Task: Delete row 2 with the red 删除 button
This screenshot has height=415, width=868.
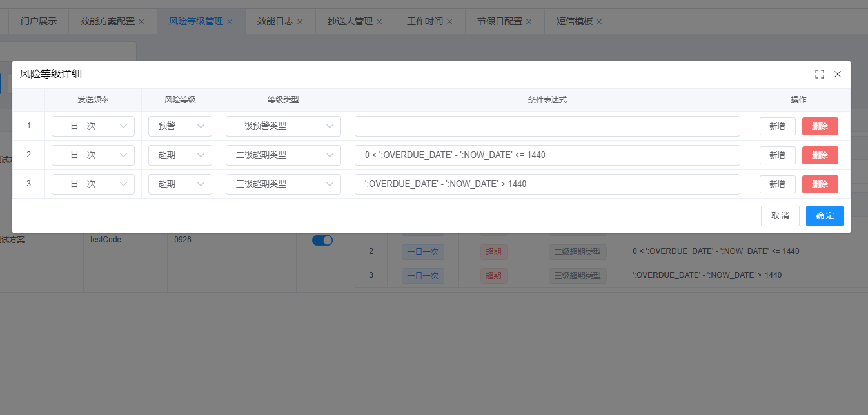Action: point(820,155)
